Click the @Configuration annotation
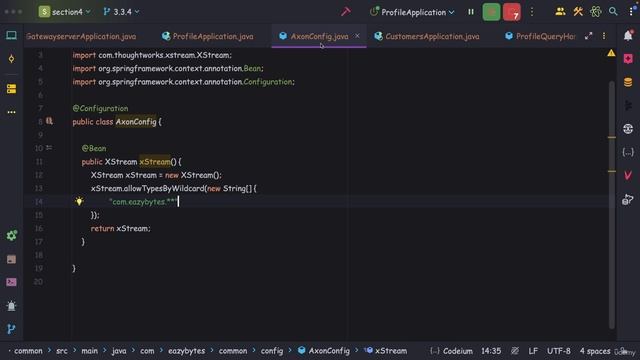The image size is (640, 360). click(100, 108)
